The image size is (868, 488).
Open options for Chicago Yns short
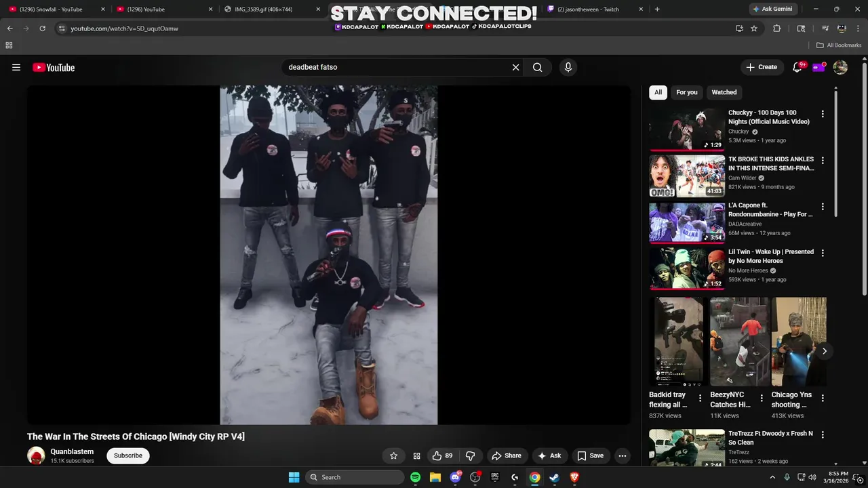pyautogui.click(x=823, y=398)
